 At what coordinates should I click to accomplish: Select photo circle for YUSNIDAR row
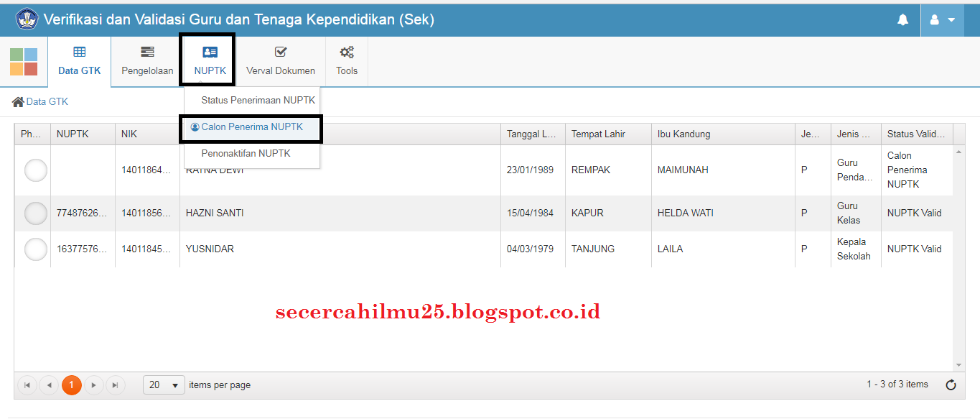click(x=35, y=249)
